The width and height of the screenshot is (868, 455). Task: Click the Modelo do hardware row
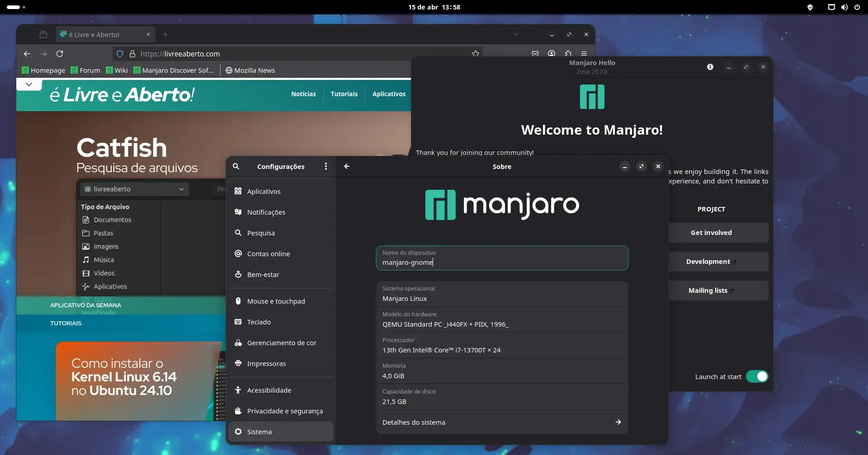click(502, 319)
